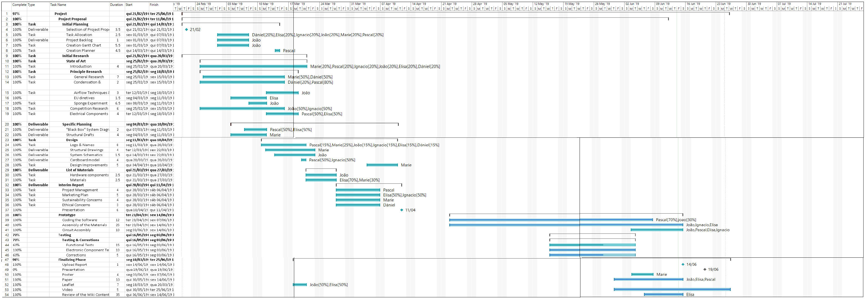Viewport: 868px width, 299px height.
Task: Click the Task Name column header
Action: click(58, 5)
